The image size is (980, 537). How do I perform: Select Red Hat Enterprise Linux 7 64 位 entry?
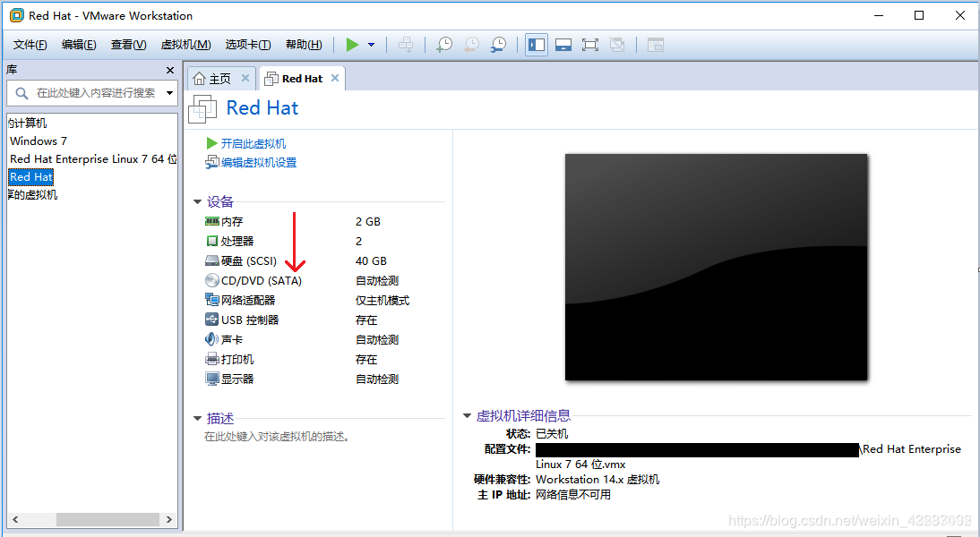point(93,159)
